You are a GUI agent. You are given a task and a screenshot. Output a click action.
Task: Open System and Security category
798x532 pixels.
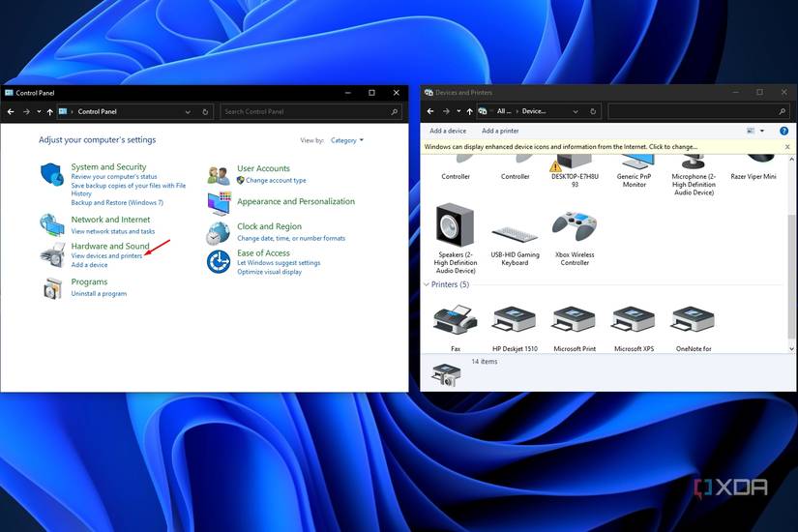(x=108, y=166)
